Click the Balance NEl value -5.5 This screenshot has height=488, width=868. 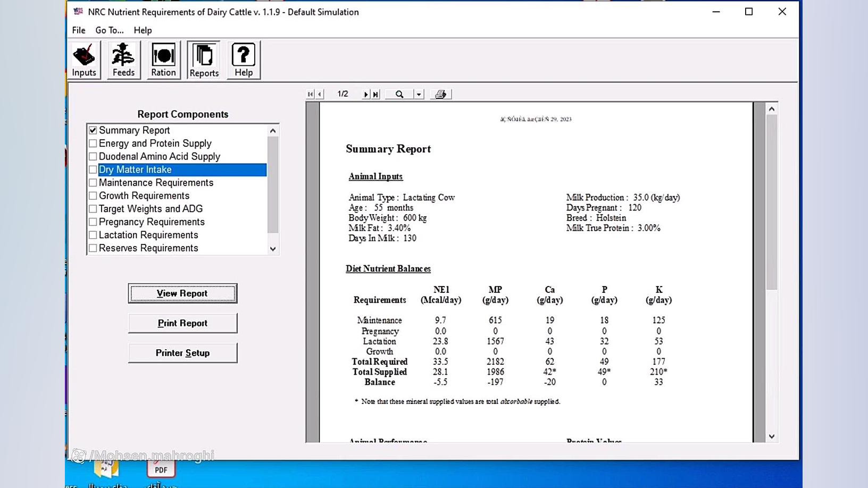point(440,382)
